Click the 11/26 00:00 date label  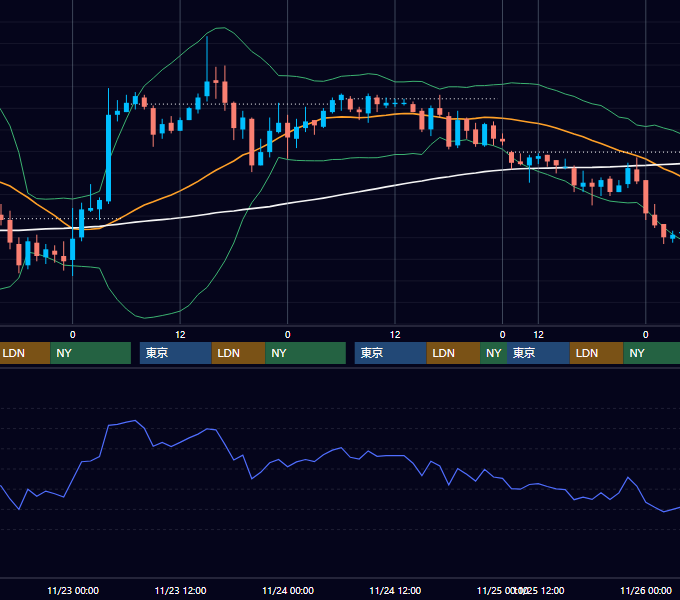pyautogui.click(x=646, y=590)
